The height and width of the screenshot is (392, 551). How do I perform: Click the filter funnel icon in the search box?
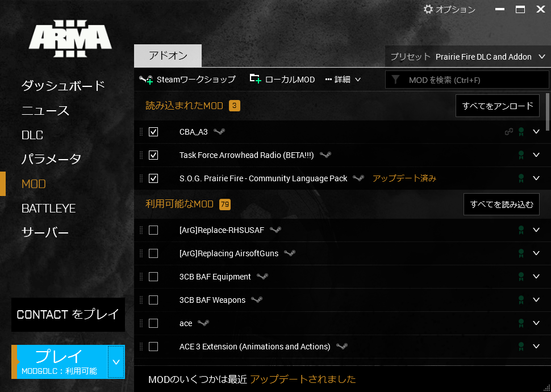396,80
